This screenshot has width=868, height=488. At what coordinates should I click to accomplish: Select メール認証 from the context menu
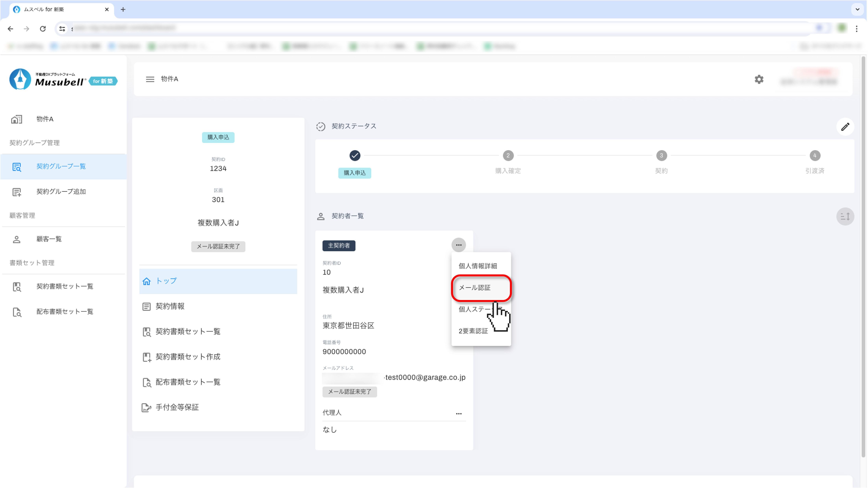tap(474, 288)
